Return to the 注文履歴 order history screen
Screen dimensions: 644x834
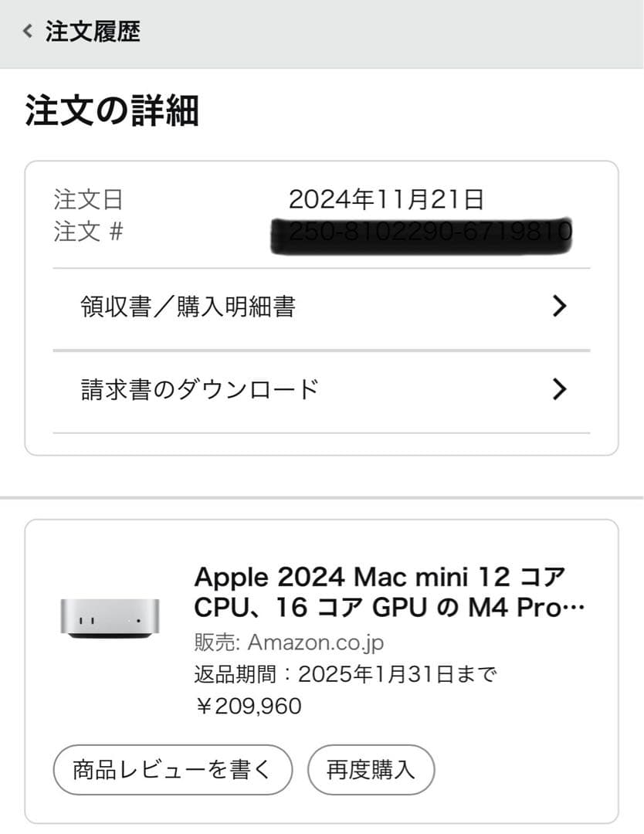coord(93,32)
